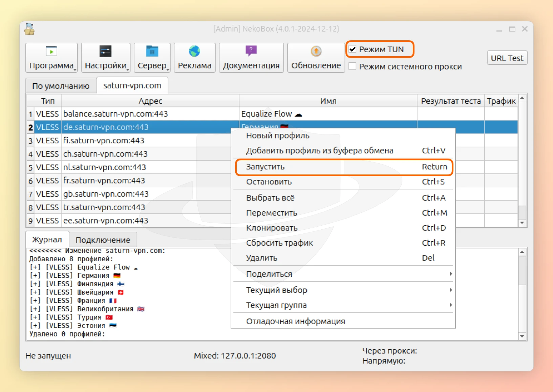Click the German flag icon next to Германия

pyautogui.click(x=284, y=126)
